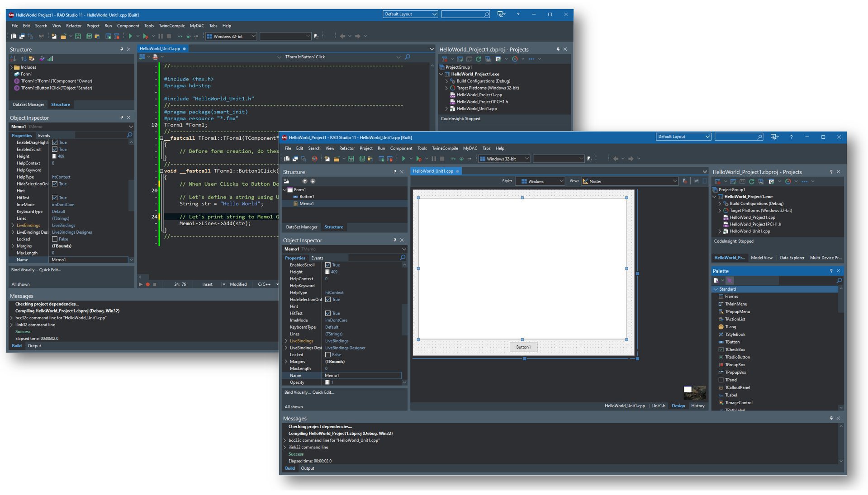
Task: Click the record red dot in back editor status bar
Action: (x=147, y=284)
